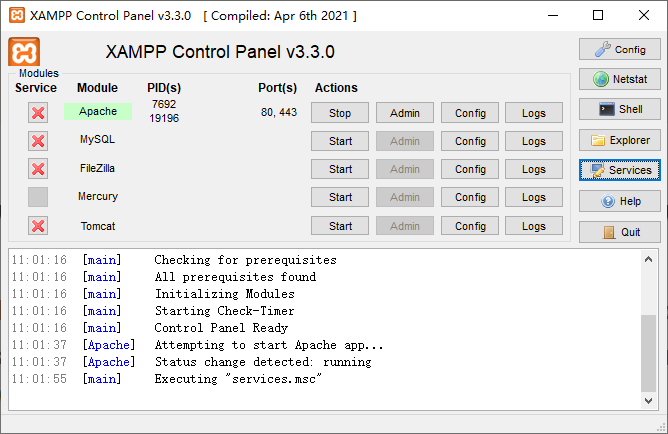The image size is (668, 434).
Task: Click the Tomcat Admin button
Action: [405, 226]
